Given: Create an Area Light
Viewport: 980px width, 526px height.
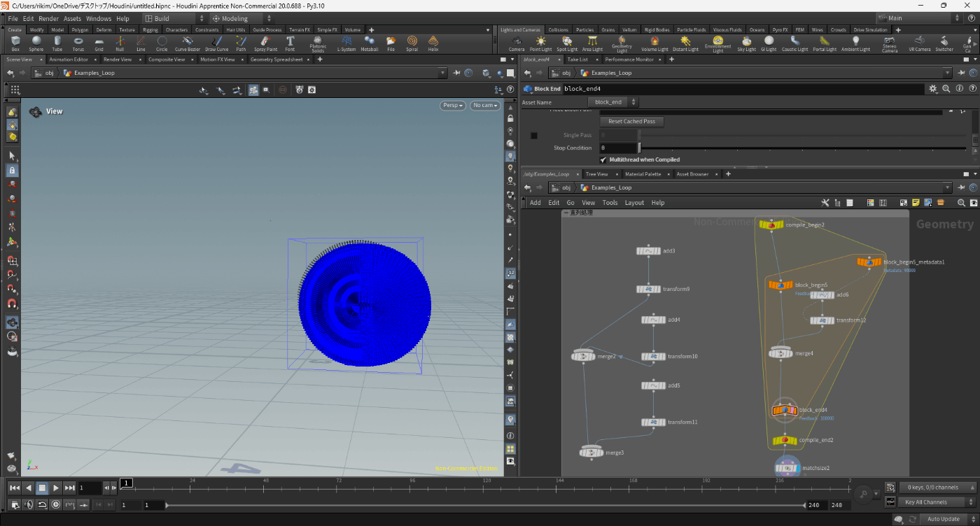Looking at the screenshot, I should click(x=592, y=43).
